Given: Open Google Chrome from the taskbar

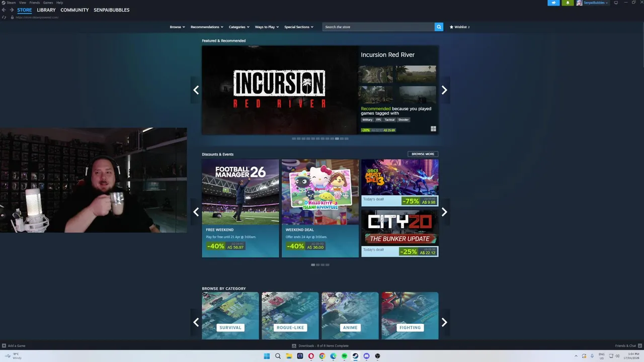Looking at the screenshot, I should click(x=322, y=356).
